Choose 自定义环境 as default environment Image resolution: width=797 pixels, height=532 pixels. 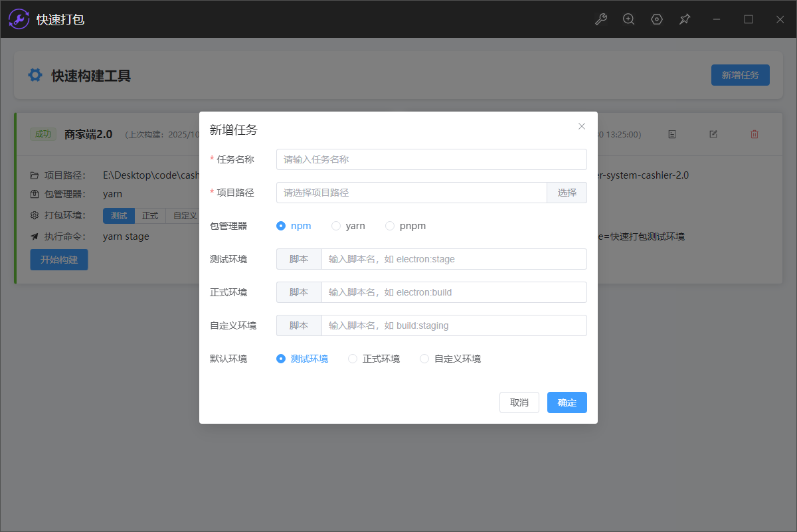pos(424,359)
